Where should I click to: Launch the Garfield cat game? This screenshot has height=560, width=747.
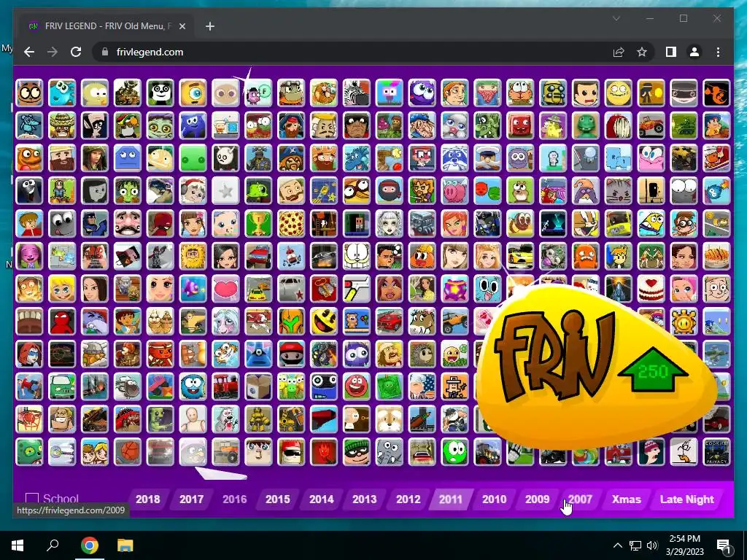click(x=356, y=256)
